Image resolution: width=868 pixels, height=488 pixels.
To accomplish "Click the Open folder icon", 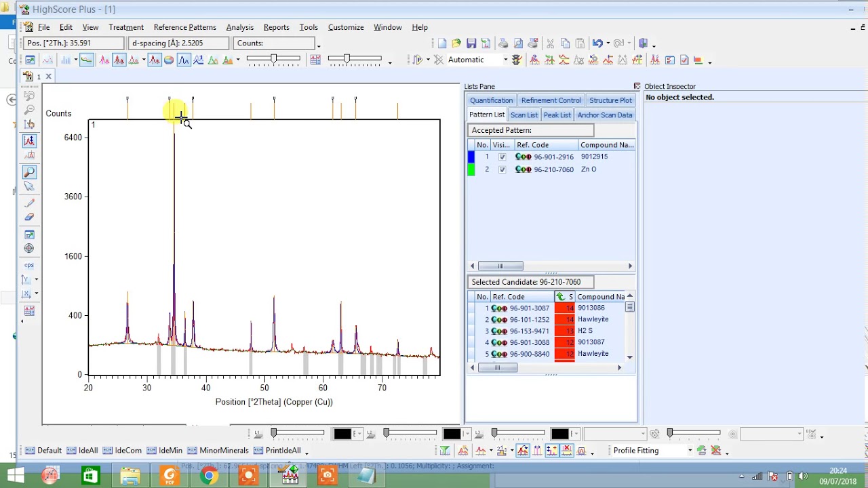I will (456, 43).
